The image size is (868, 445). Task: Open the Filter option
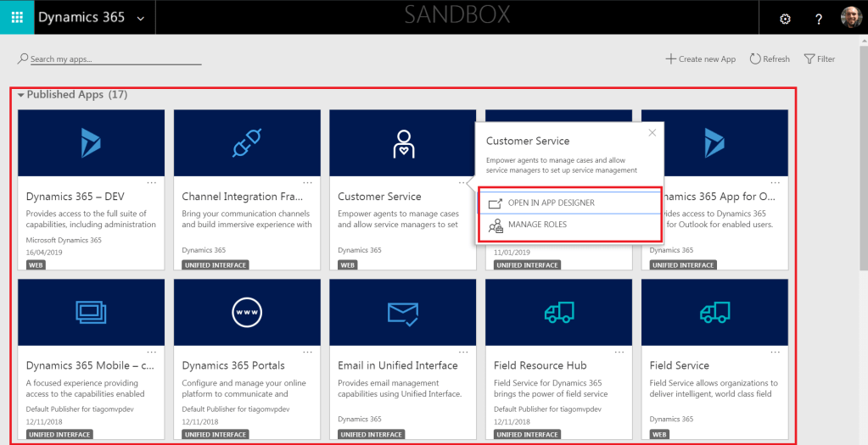819,59
